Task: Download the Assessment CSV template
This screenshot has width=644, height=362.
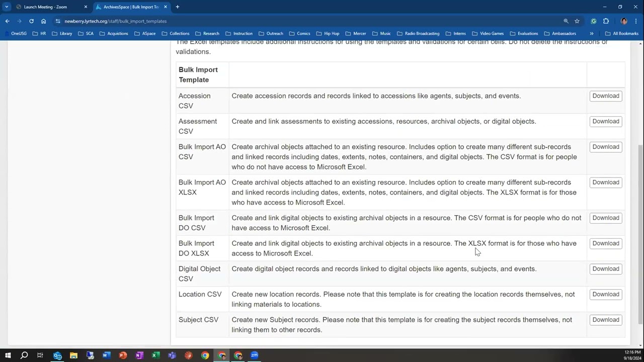Action: pos(606,121)
